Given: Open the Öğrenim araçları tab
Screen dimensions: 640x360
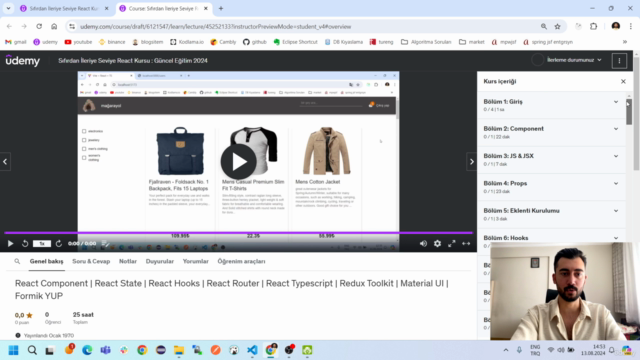Looking at the screenshot, I should click(x=241, y=261).
